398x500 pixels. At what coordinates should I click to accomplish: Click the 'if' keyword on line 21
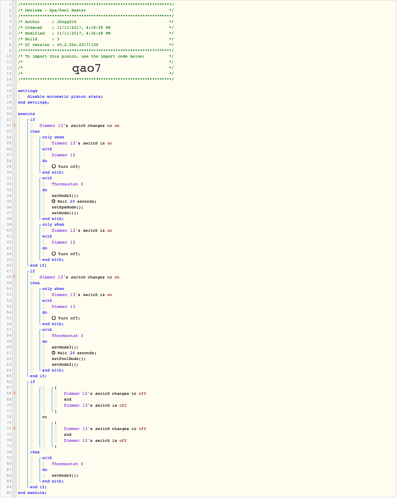coord(32,120)
